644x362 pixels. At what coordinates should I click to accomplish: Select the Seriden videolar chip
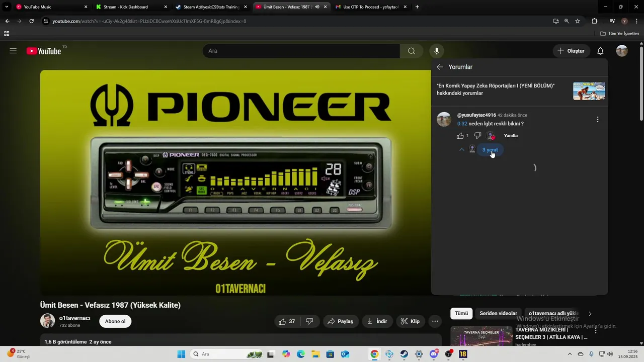(x=498, y=314)
